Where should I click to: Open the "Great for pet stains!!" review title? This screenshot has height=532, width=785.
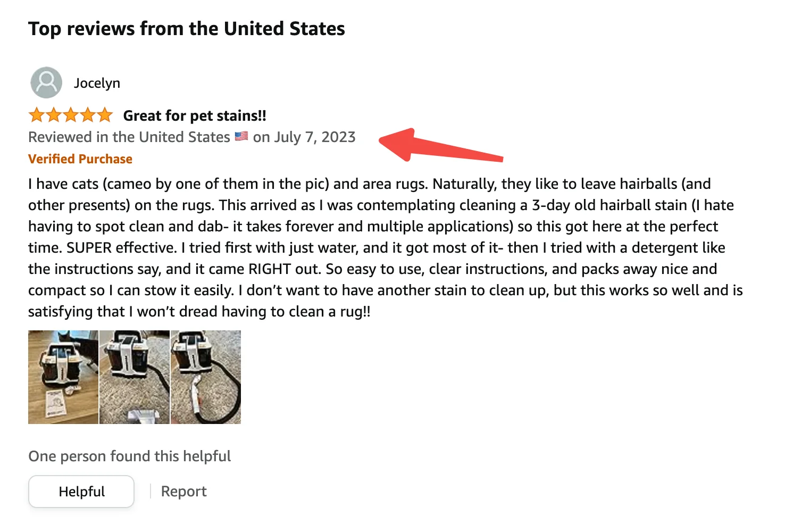point(195,115)
